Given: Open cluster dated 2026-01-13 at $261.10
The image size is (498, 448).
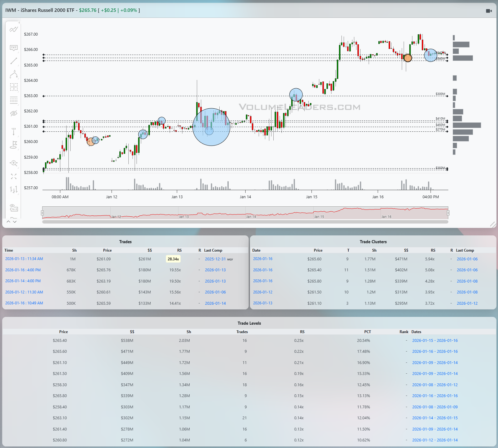Looking at the screenshot, I should click(x=263, y=303).
